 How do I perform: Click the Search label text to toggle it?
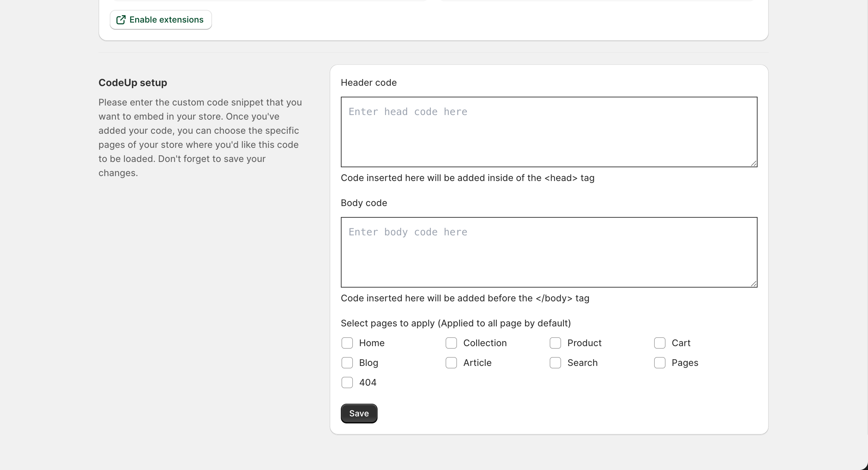click(582, 362)
